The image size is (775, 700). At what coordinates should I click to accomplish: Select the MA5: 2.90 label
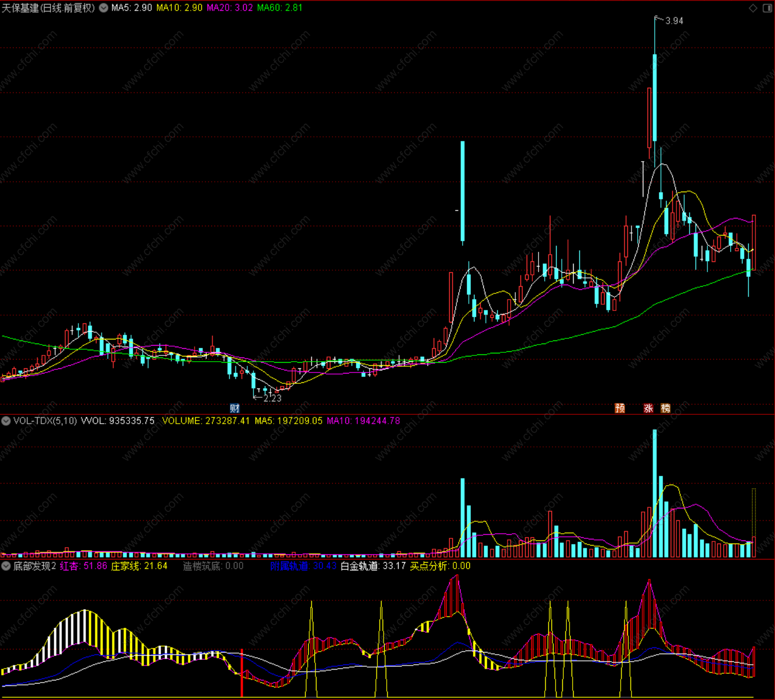132,8
